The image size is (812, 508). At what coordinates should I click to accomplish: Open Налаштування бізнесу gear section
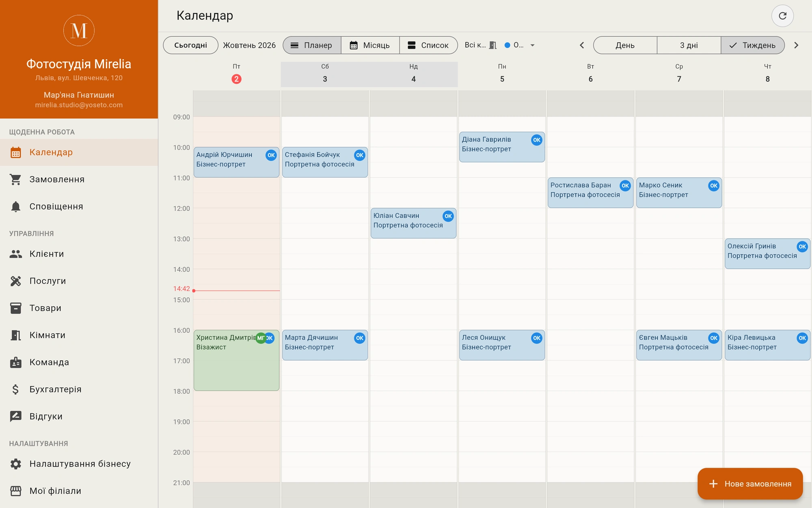[79, 464]
